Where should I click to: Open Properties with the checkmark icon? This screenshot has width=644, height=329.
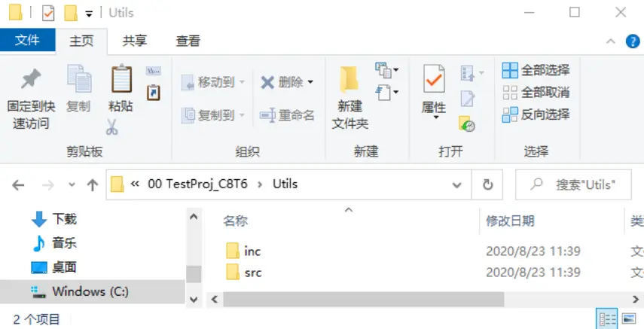click(x=434, y=80)
